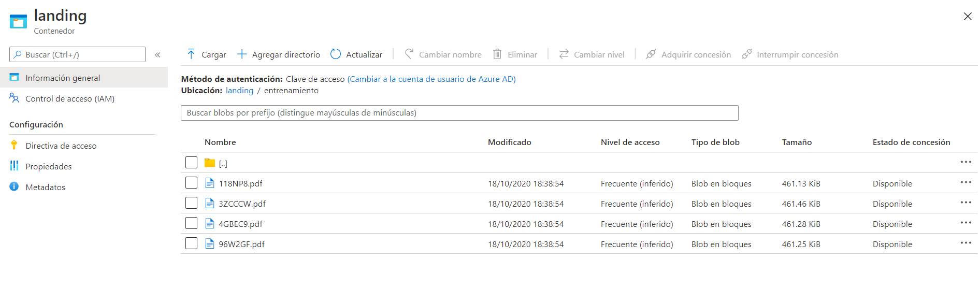Viewport: 980px width, 288px height.
Task: Click the Azure AD account switch link
Action: (x=431, y=79)
